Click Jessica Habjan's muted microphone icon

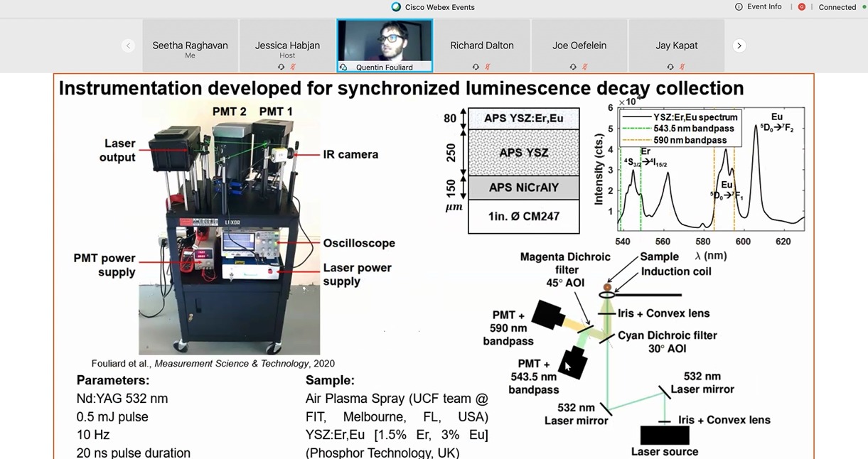pos(293,67)
